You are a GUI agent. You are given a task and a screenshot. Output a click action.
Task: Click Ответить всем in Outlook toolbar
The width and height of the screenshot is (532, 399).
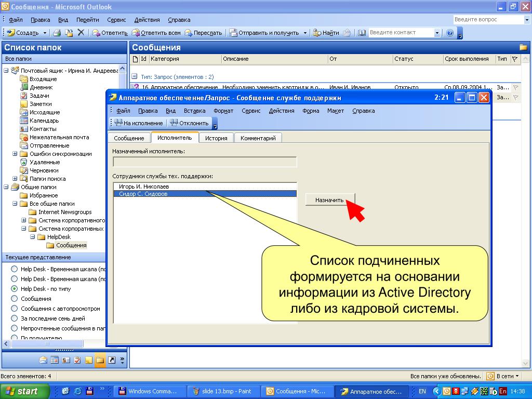point(156,33)
